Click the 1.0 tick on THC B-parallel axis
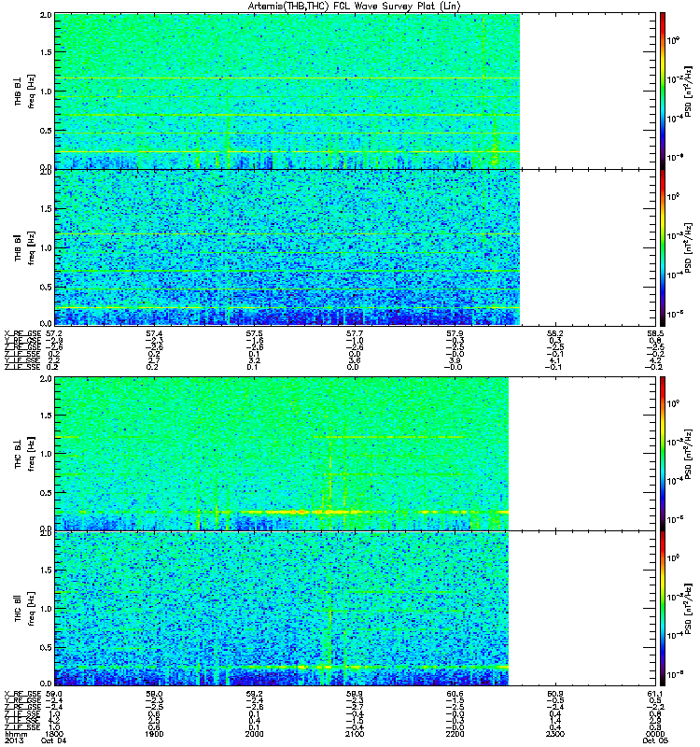Viewport: 700px width, 747px height. [46, 609]
